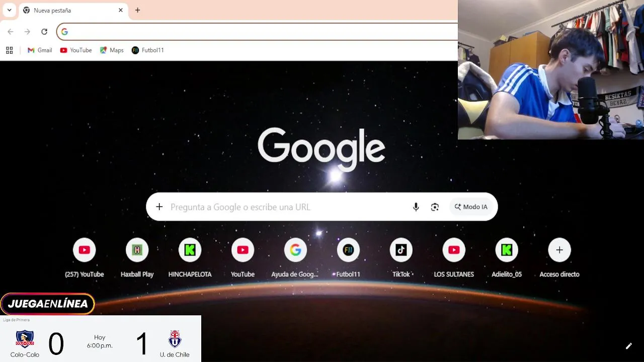This screenshot has width=644, height=362.
Task: Click the Colo-Colo score 0
Action: [x=56, y=344]
